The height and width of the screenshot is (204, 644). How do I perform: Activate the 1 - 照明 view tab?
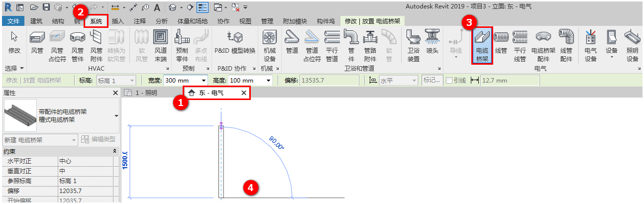[147, 93]
